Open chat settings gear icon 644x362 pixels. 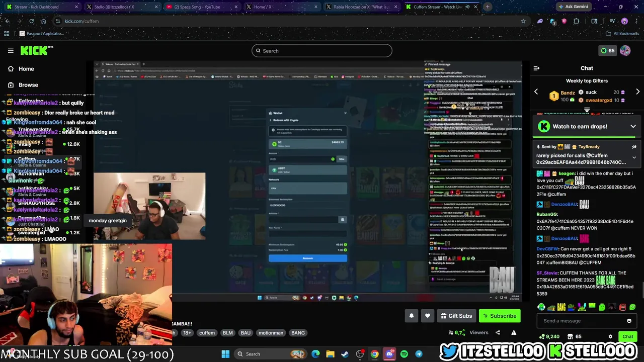610,336
